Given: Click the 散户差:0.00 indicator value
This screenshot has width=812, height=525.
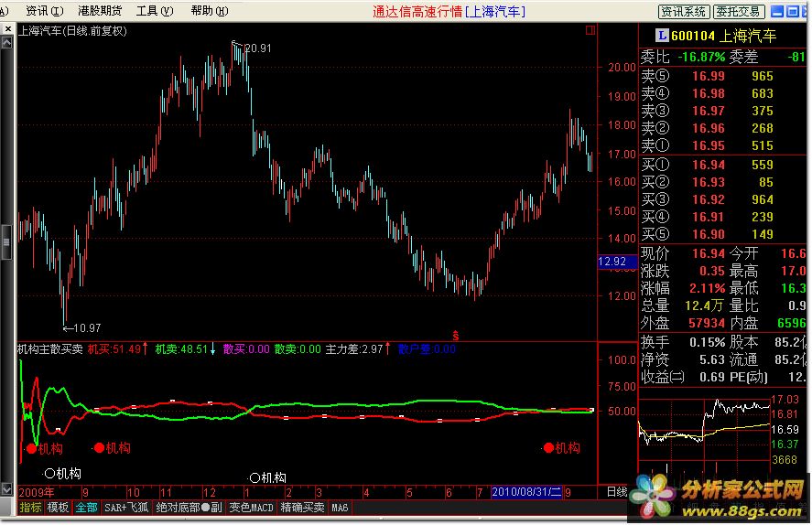Looking at the screenshot, I should pos(428,349).
